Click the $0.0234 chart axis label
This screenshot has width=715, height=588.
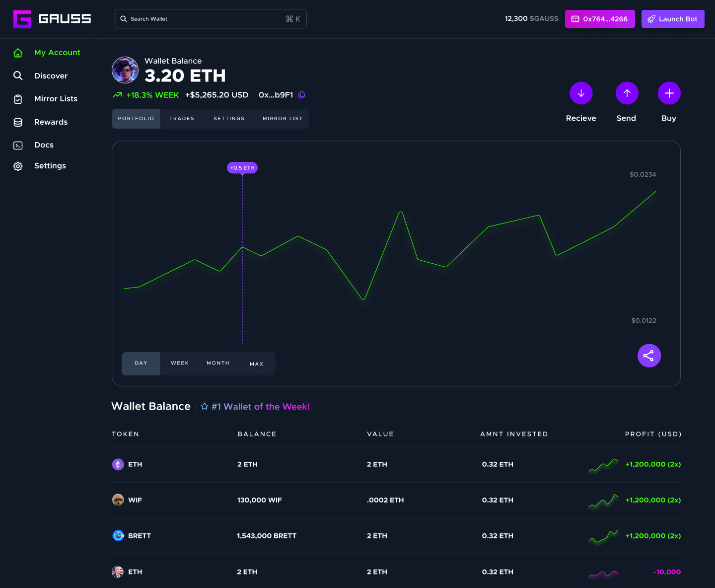click(x=643, y=174)
